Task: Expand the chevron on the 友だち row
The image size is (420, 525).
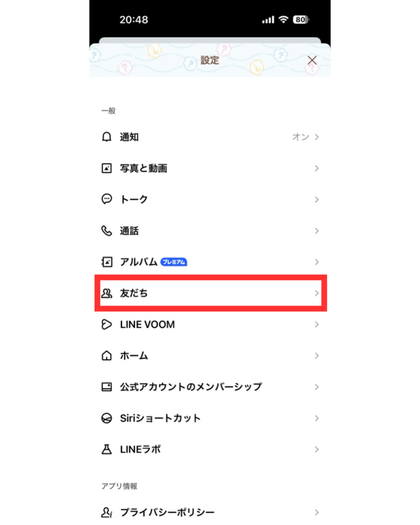Action: [316, 293]
